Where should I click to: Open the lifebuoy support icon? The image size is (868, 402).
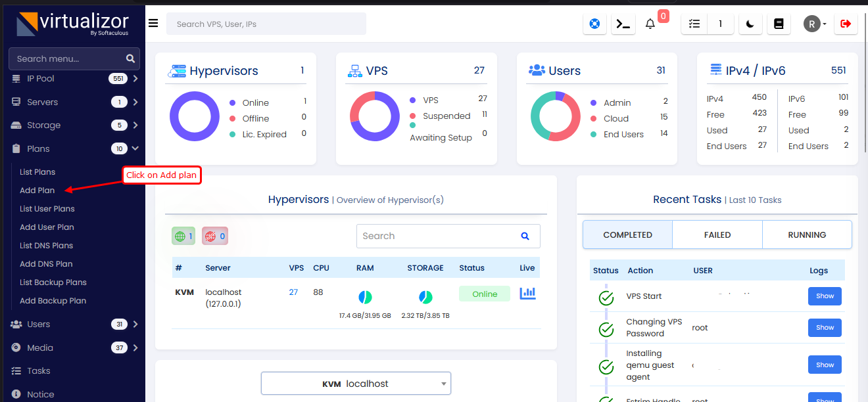coord(595,24)
